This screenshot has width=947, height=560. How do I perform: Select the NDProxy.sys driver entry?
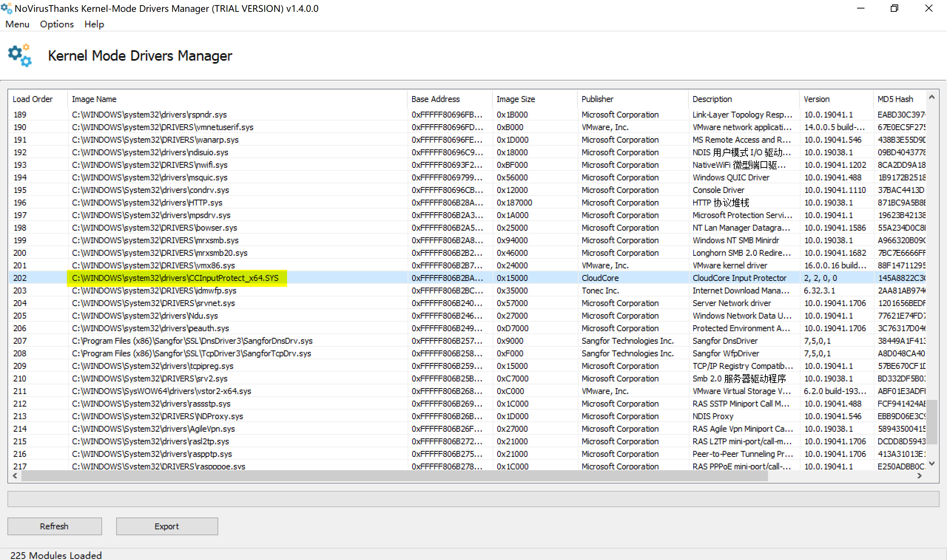point(467,416)
